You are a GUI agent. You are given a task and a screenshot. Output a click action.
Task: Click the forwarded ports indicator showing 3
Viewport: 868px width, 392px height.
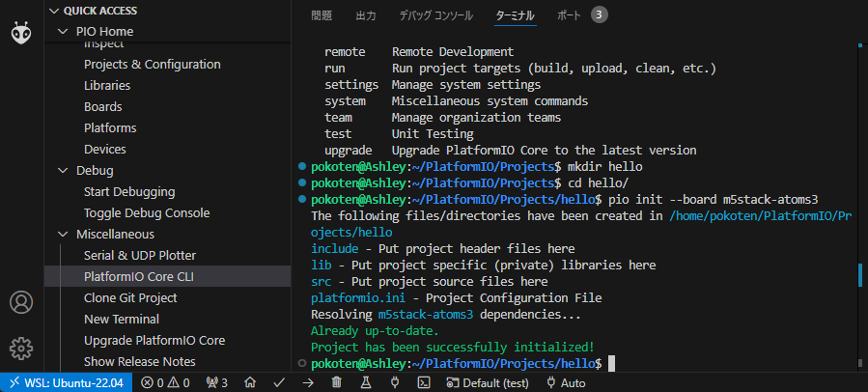(216, 382)
